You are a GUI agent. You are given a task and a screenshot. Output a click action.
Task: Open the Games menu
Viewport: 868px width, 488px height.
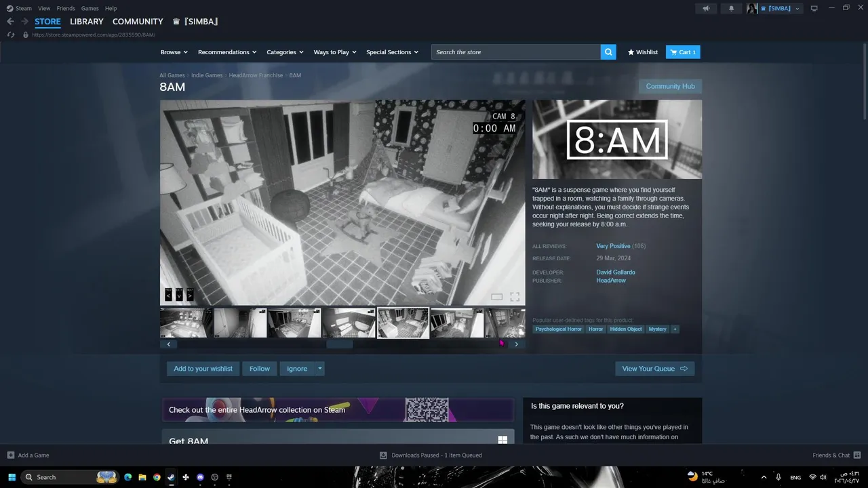tap(90, 8)
